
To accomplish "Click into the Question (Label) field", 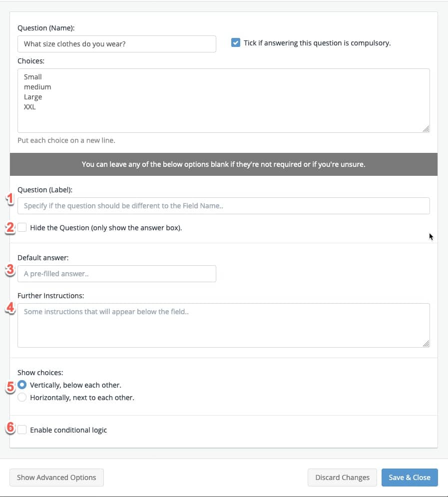I will (x=223, y=206).
